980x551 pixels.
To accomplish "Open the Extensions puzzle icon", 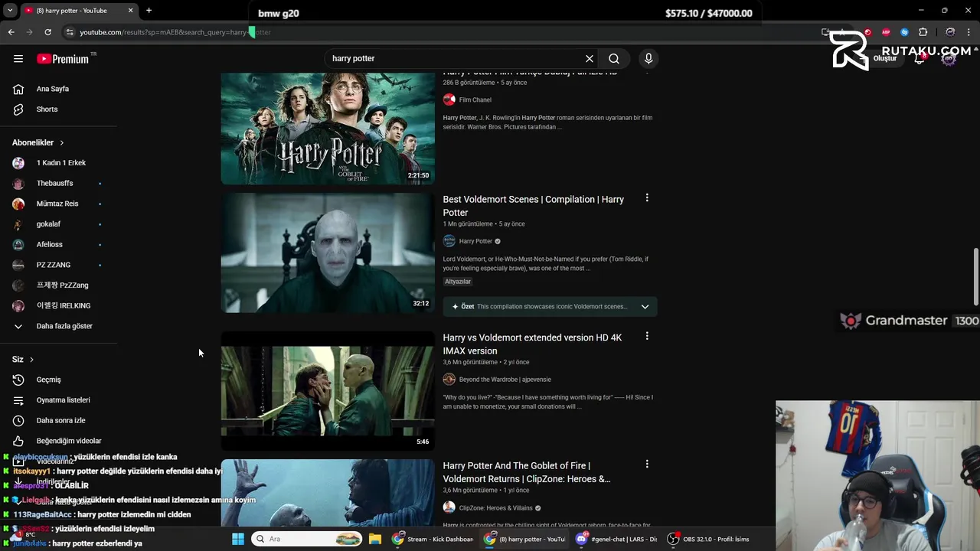I will (923, 32).
